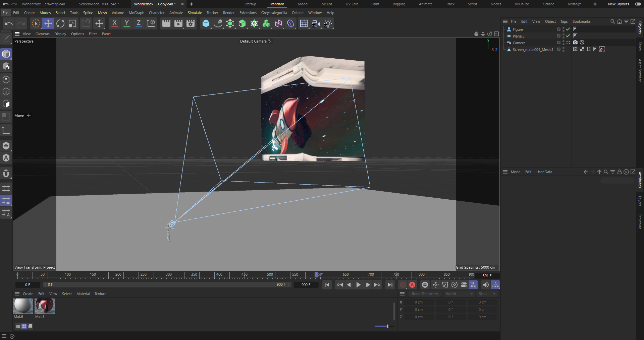Switch to Points mode
The image size is (644, 340).
(x=6, y=79)
